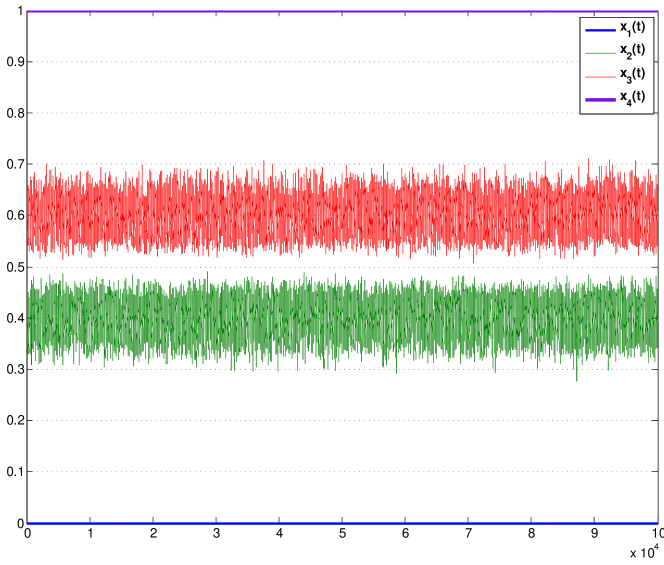
Task: Select the pink line sample in legend
Action: click(600, 76)
